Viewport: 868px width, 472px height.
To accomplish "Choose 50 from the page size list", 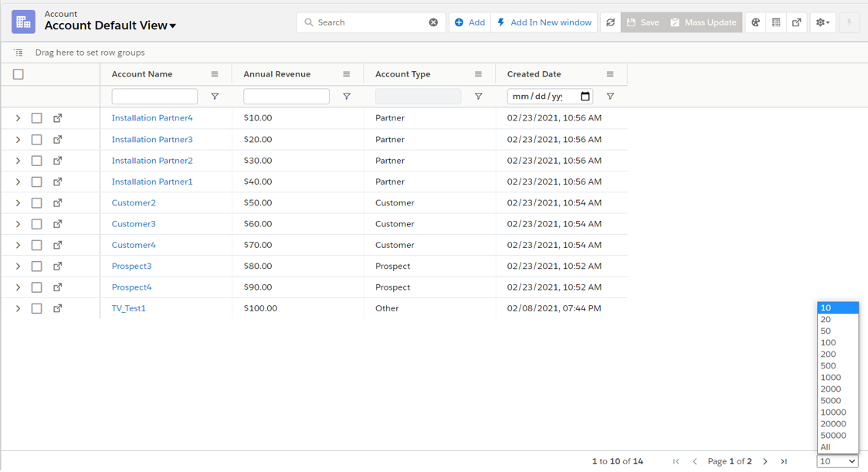I will coord(826,331).
